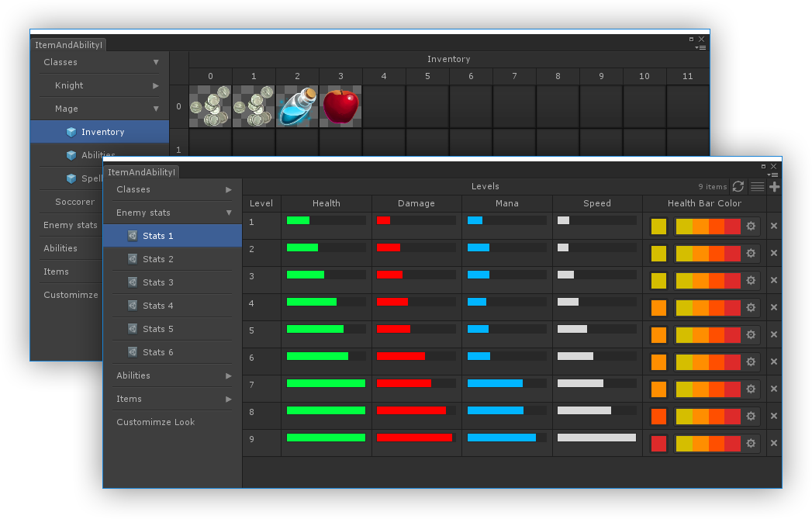Viewport: 812px width, 519px height.
Task: Open gradient settings gear for level 1
Action: 751,226
